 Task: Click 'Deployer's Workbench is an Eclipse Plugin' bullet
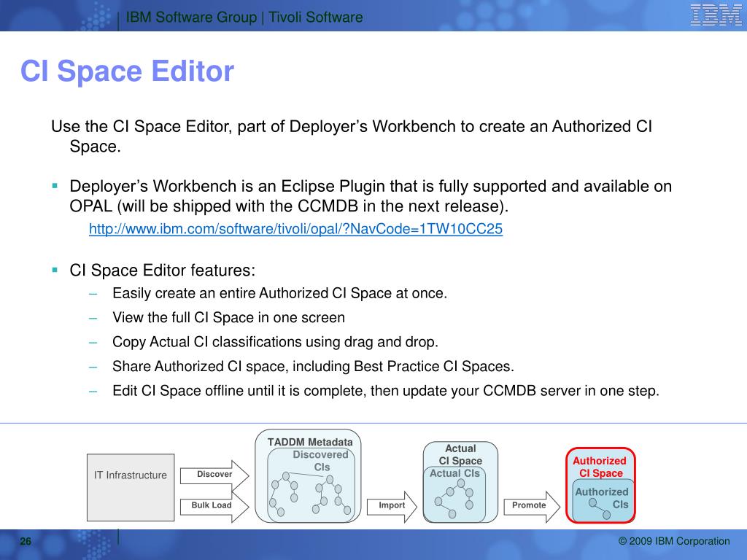tap(371, 195)
